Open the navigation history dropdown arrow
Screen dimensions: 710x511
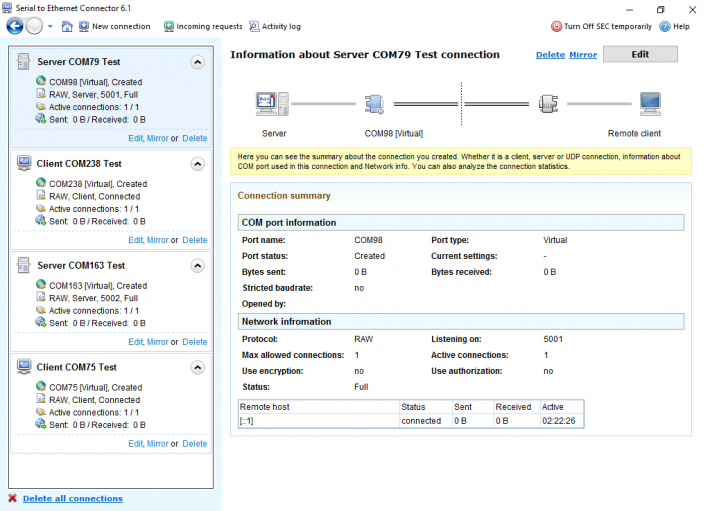[50, 26]
